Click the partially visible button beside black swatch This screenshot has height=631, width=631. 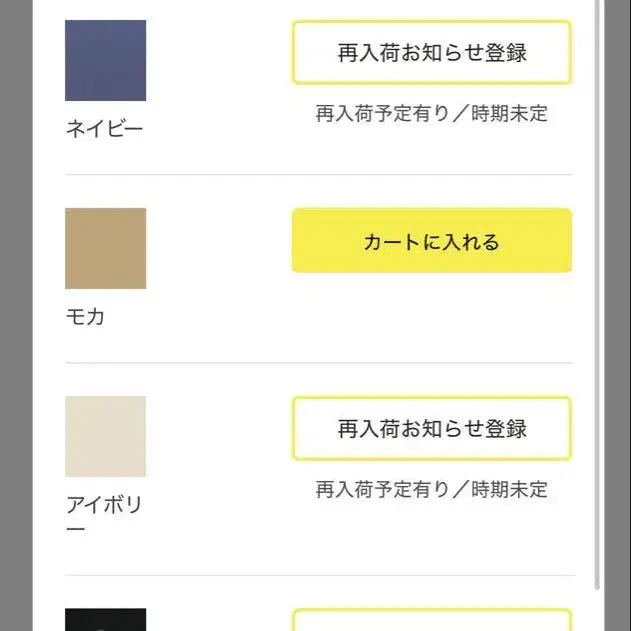[432, 620]
